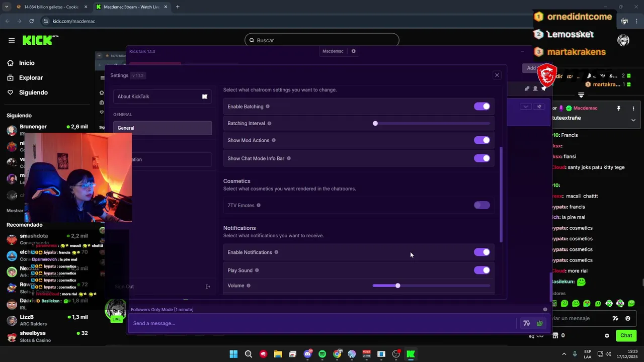644x362 pixels.
Task: Open the 7TV emote menu in Kick chat input
Action: 615,318
